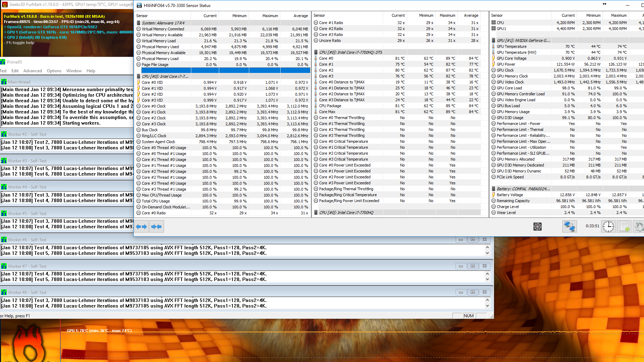The height and width of the screenshot is (362, 644).
Task: Select the Core #0 Clock sensor row
Action: [x=154, y=106]
